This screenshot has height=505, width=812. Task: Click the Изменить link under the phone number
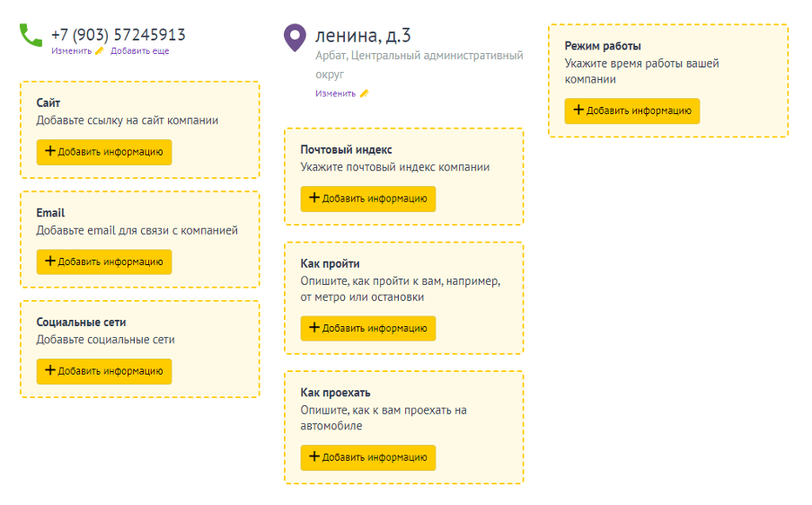pos(71,51)
